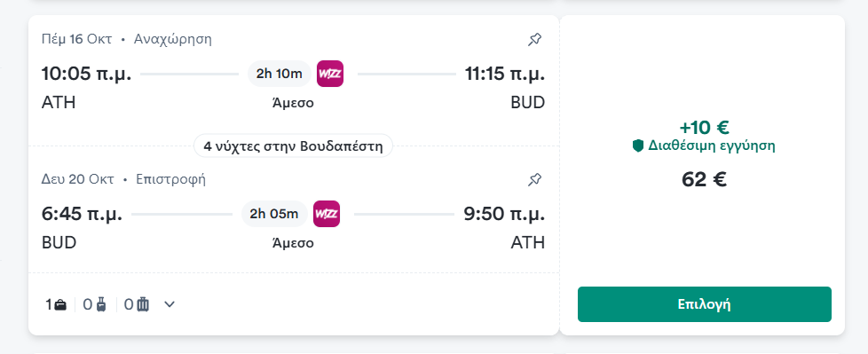Click the personal item bag icon
The image size is (868, 354).
(x=60, y=304)
